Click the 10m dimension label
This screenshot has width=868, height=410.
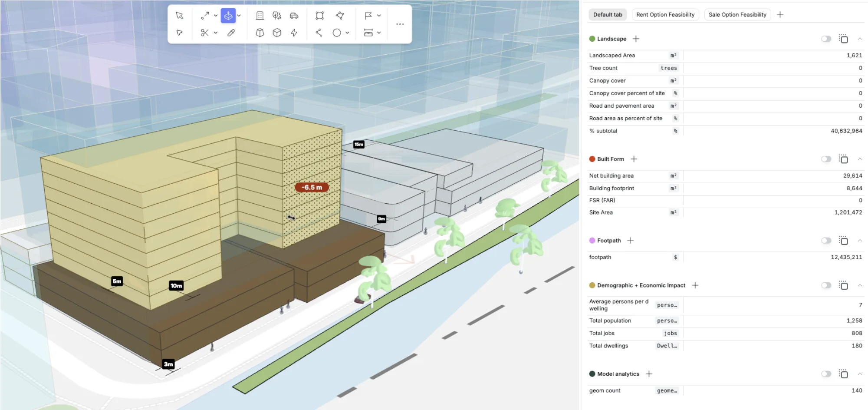point(176,285)
